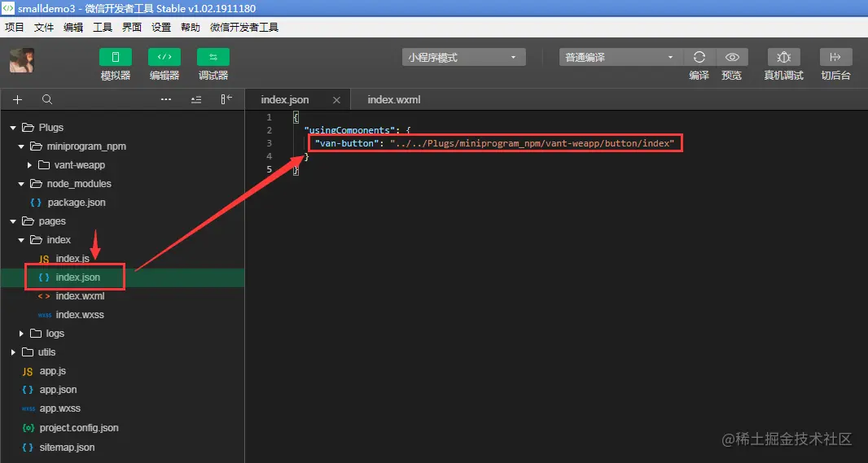Image resolution: width=868 pixels, height=463 pixels.
Task: Toggle the debugger panel green button
Action: 213,57
